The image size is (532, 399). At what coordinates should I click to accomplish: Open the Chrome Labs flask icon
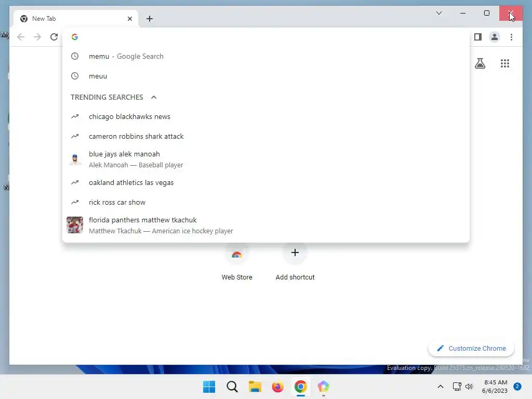tap(480, 63)
